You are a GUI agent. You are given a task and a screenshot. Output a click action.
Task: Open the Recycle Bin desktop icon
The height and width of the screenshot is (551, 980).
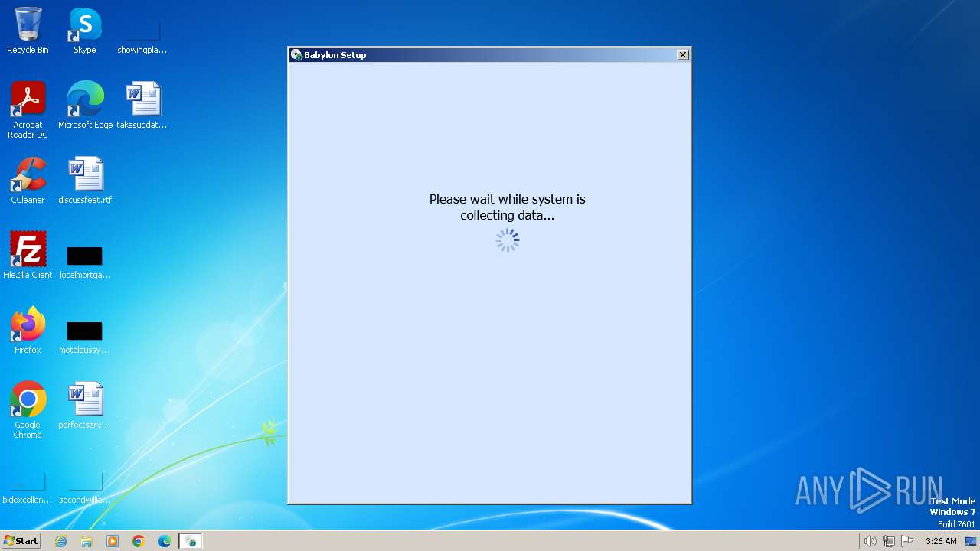28,31
